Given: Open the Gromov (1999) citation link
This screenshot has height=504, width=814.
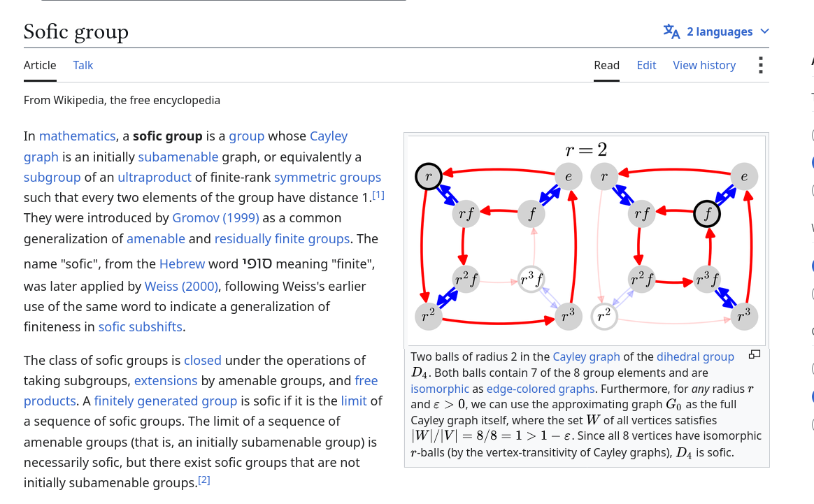Looking at the screenshot, I should 215,218.
